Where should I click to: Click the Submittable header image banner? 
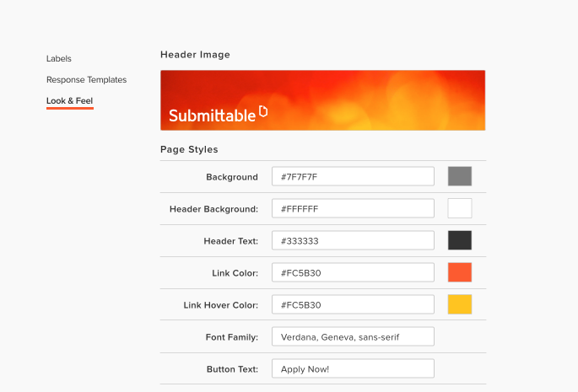click(322, 100)
